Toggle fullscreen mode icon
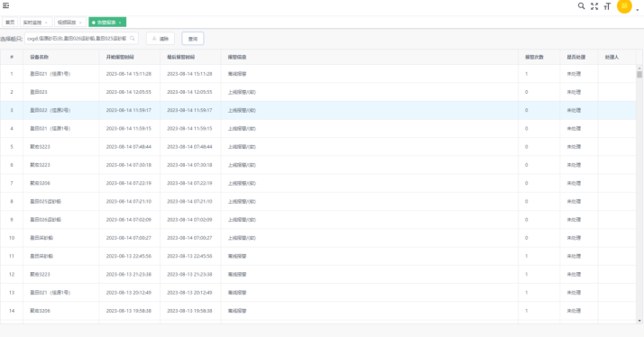 click(594, 6)
